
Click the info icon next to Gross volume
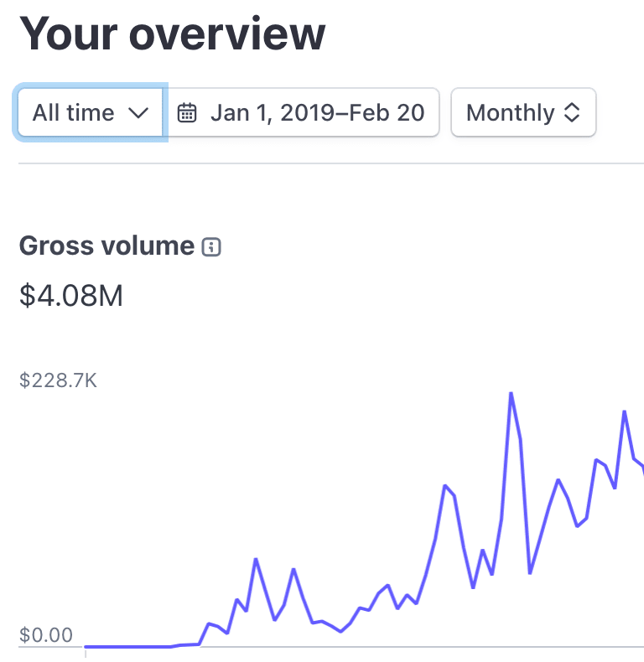pyautogui.click(x=212, y=246)
